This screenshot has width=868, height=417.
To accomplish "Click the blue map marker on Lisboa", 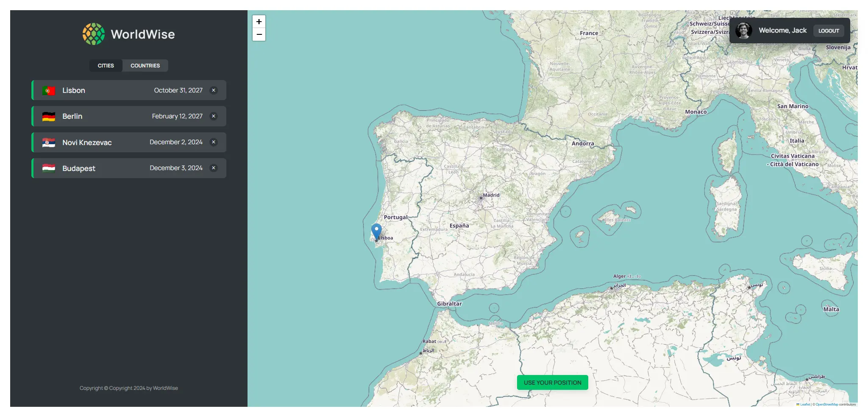I will (x=376, y=231).
